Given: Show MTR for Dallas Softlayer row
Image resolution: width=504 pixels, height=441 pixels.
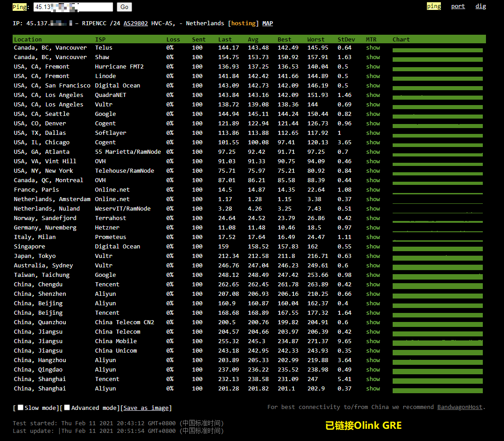Looking at the screenshot, I should [373, 133].
